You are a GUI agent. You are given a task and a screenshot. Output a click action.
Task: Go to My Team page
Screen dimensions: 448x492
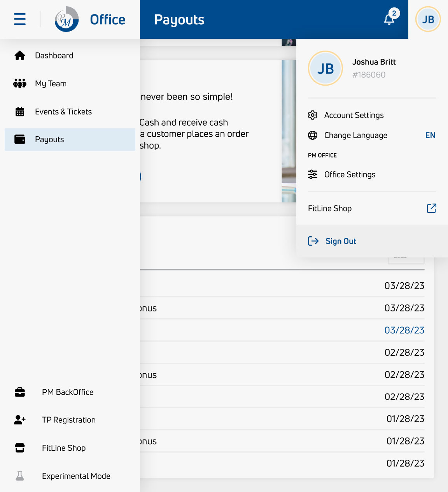pyautogui.click(x=51, y=84)
